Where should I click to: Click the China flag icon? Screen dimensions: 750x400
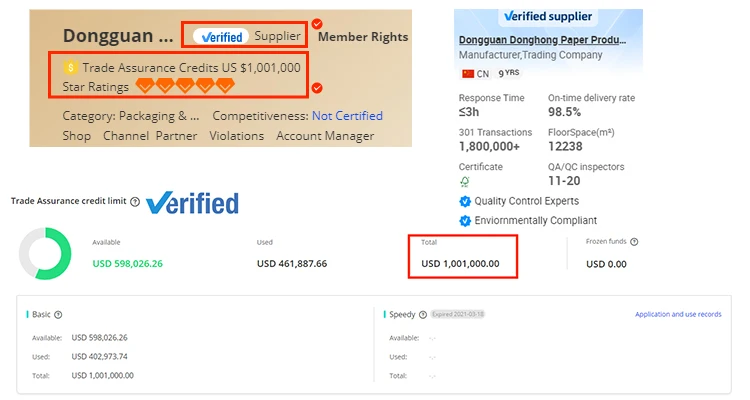tap(467, 74)
